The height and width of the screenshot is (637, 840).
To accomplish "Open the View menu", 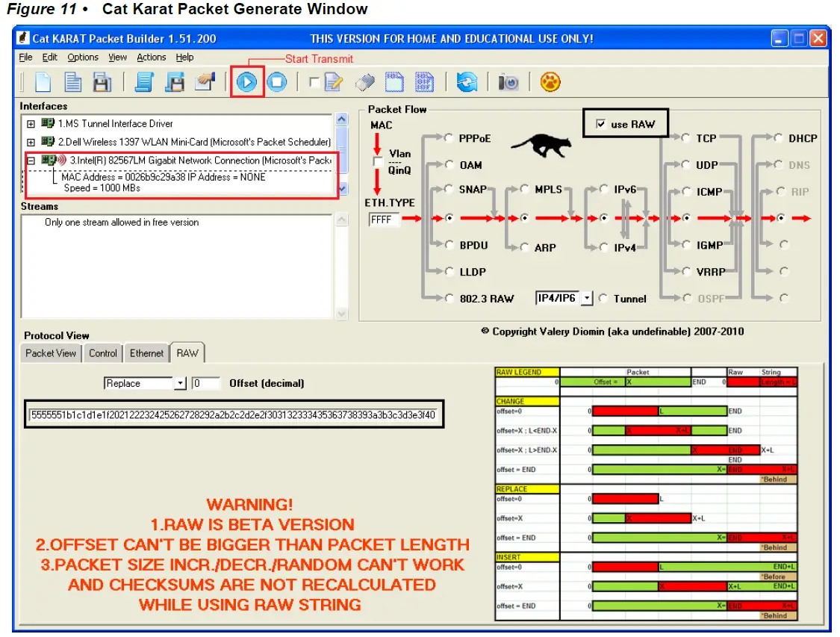I will click(117, 58).
